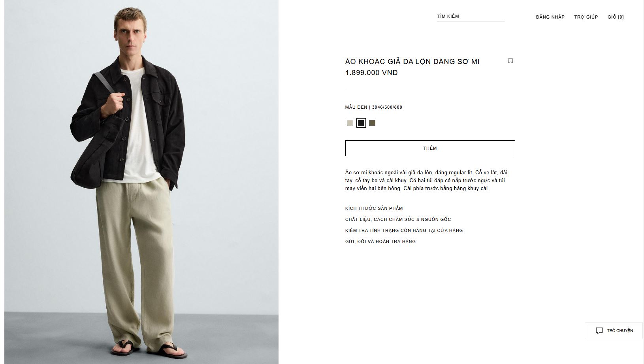The image size is (644, 364).
Task: Select the black color swatch
Action: [361, 123]
